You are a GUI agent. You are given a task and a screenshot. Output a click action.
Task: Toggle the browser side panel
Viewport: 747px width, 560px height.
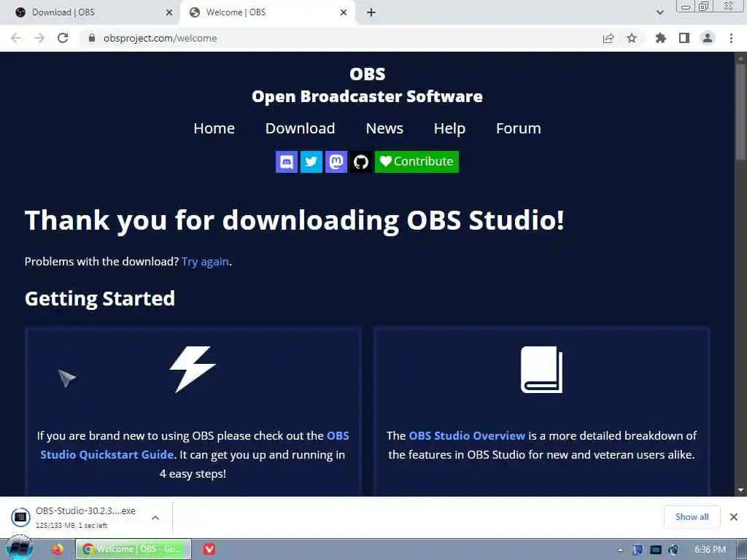(684, 38)
